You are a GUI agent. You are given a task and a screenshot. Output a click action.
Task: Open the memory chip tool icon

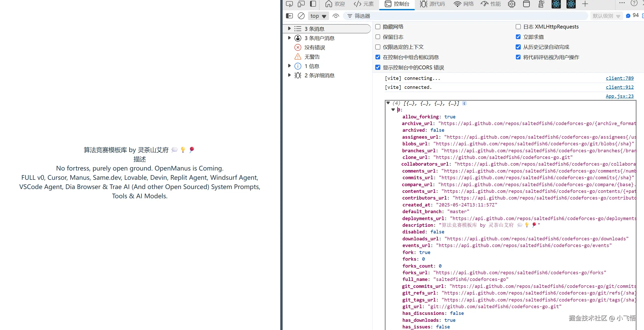[x=512, y=4]
